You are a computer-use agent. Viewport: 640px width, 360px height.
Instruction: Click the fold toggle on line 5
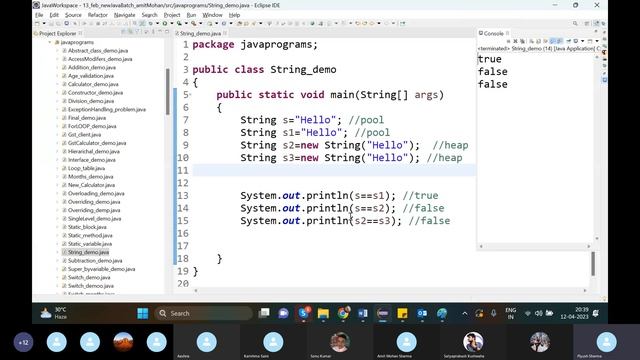(190, 95)
